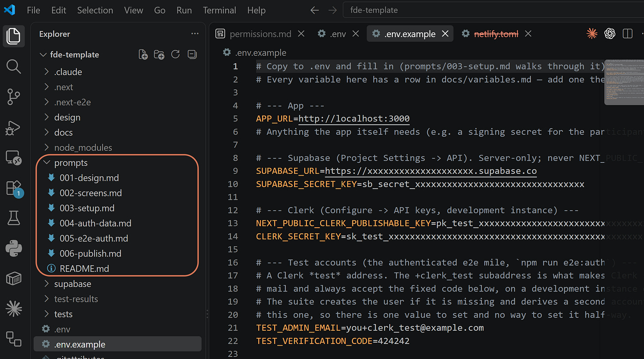
Task: Open the .env file in explorer
Action: click(62, 329)
